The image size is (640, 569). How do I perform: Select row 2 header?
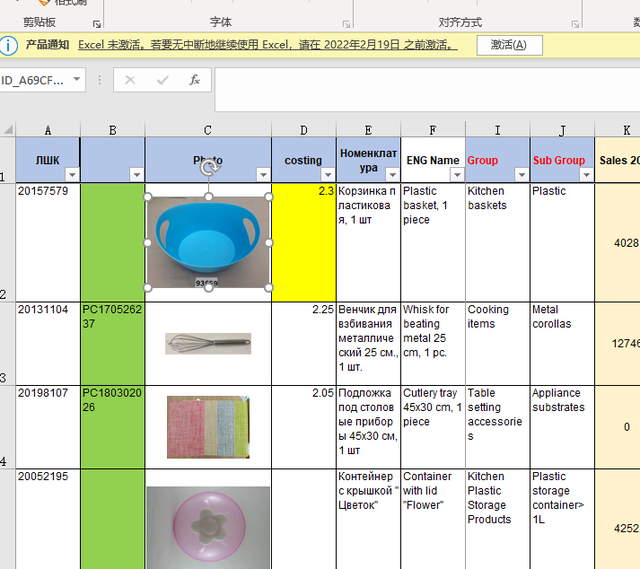pyautogui.click(x=7, y=242)
